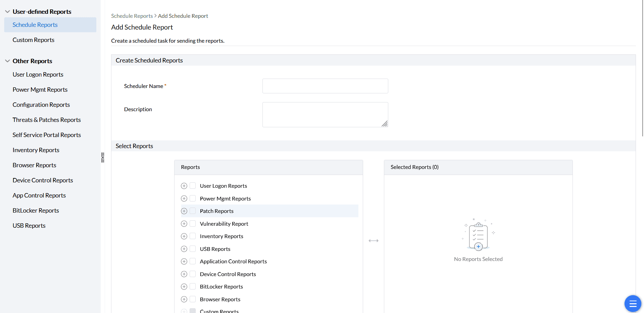Click the clipboard icon above No Reports Selected
Image resolution: width=644 pixels, height=313 pixels.
click(x=478, y=236)
